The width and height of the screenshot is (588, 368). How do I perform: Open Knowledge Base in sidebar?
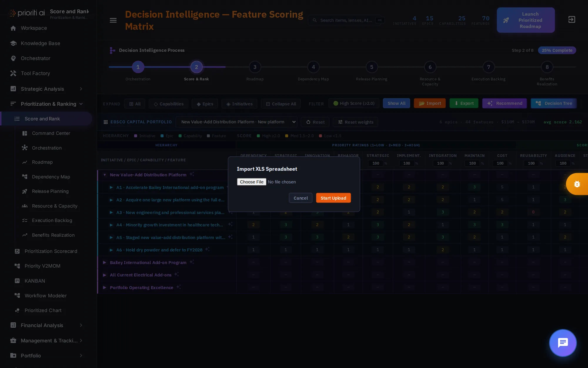(40, 43)
